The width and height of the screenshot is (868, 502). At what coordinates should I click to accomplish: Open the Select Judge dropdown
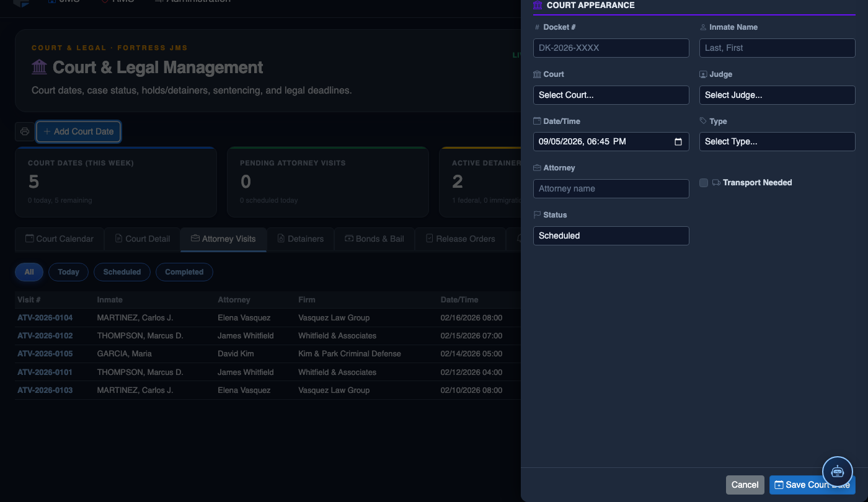point(777,95)
